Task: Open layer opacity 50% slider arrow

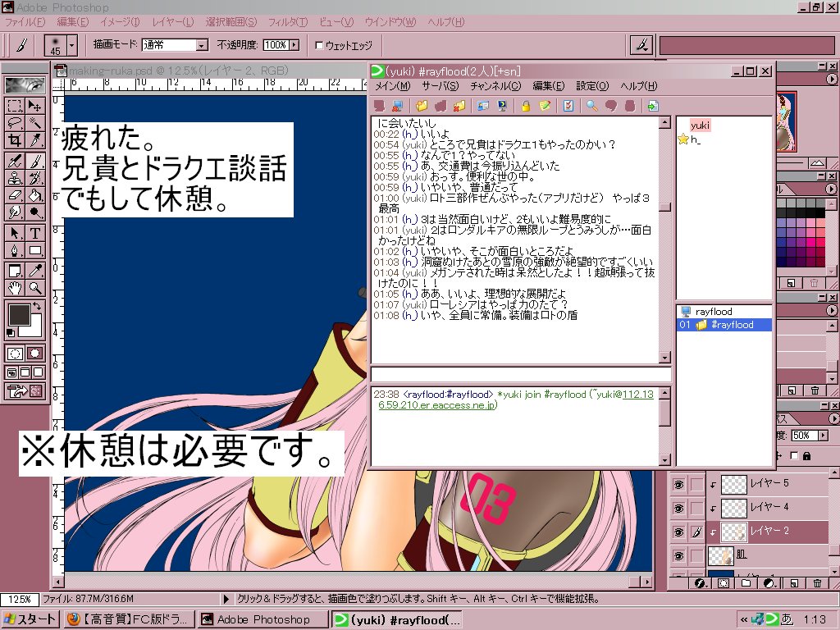Action: tap(824, 436)
